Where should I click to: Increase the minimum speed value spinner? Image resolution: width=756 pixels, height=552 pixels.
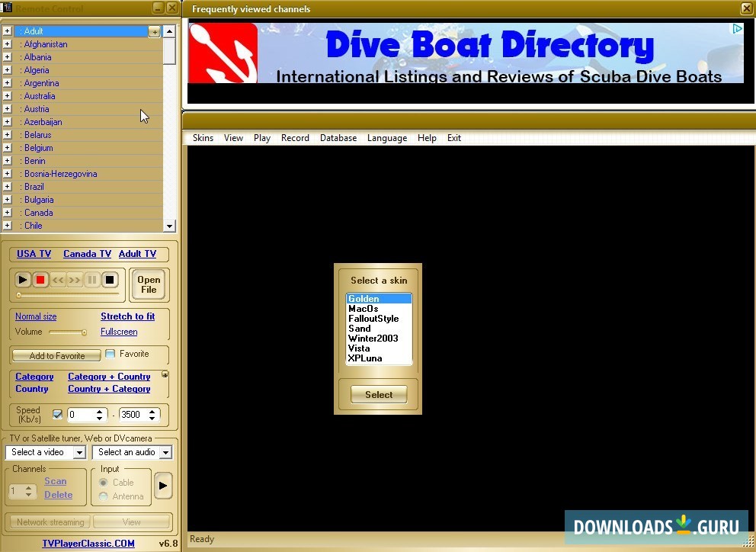click(x=99, y=412)
